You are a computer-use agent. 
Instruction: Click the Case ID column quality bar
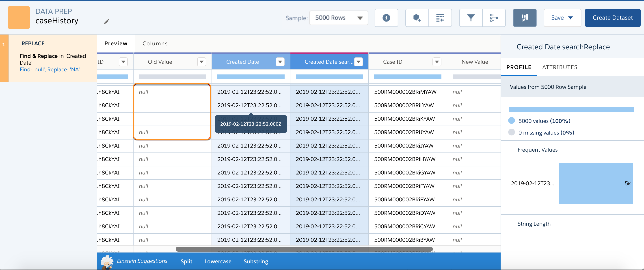tap(408, 77)
